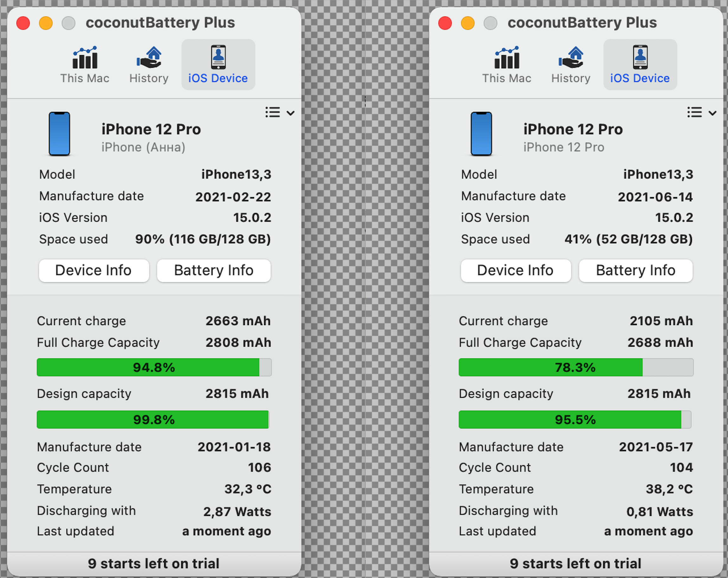
Task: Click This Mac chart icon in right window
Action: click(x=507, y=58)
